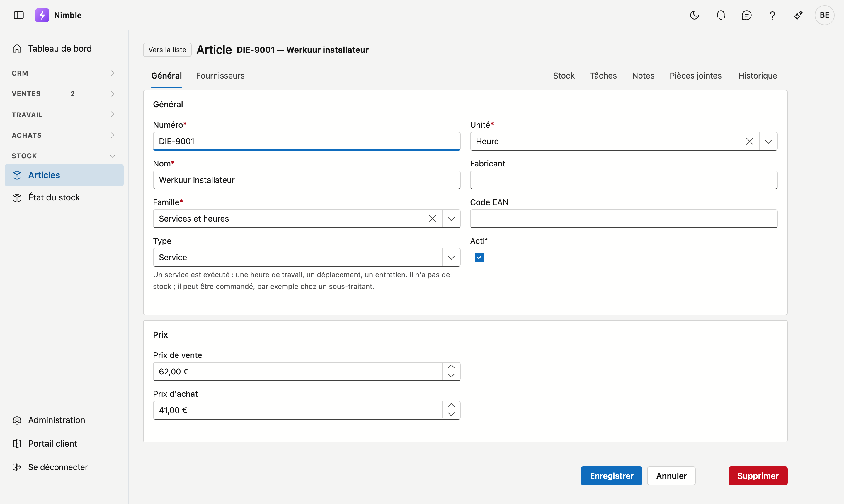The width and height of the screenshot is (844, 504).
Task: Uncheck the Actif checkbox
Action: [x=479, y=258]
